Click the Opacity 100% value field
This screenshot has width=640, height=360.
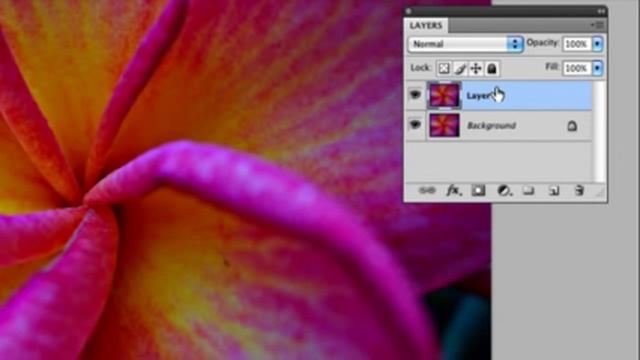tap(577, 44)
